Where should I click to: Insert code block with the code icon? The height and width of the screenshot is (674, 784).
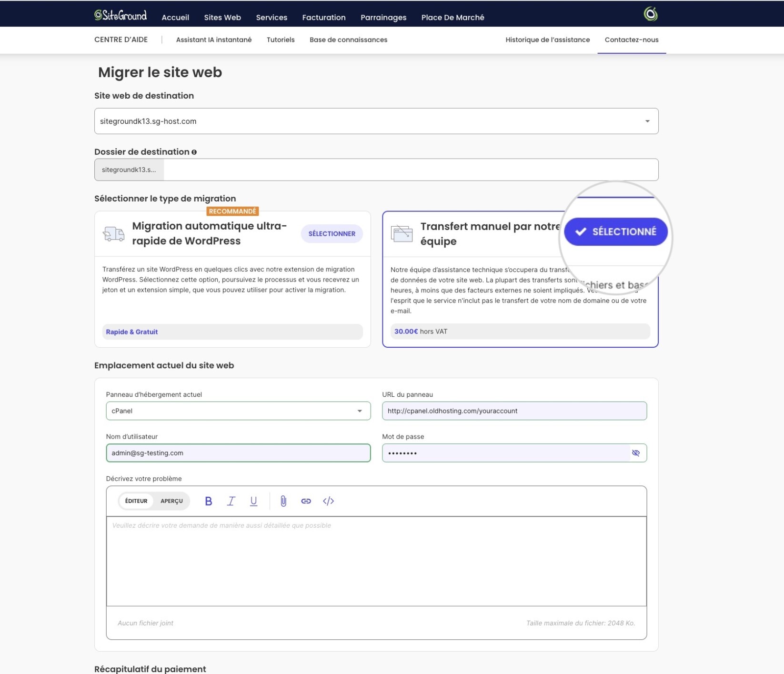[328, 501]
